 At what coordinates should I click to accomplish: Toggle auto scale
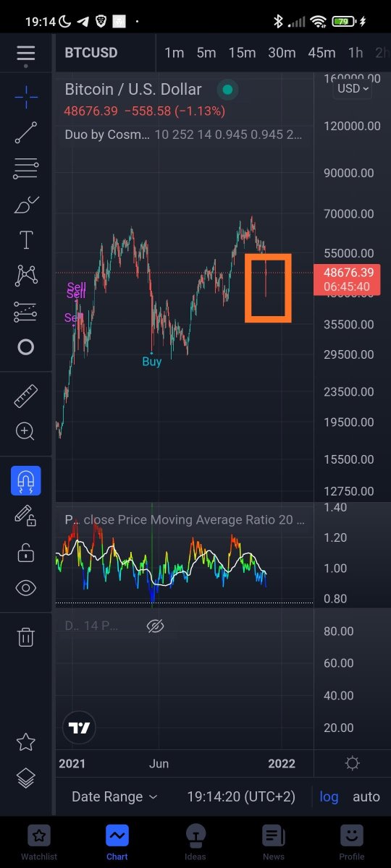(x=366, y=796)
